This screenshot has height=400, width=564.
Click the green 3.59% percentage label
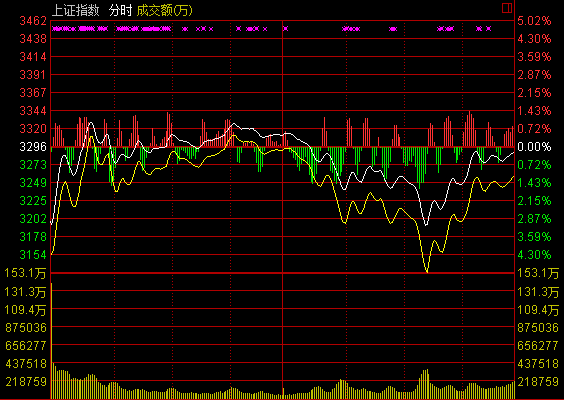tap(534, 237)
